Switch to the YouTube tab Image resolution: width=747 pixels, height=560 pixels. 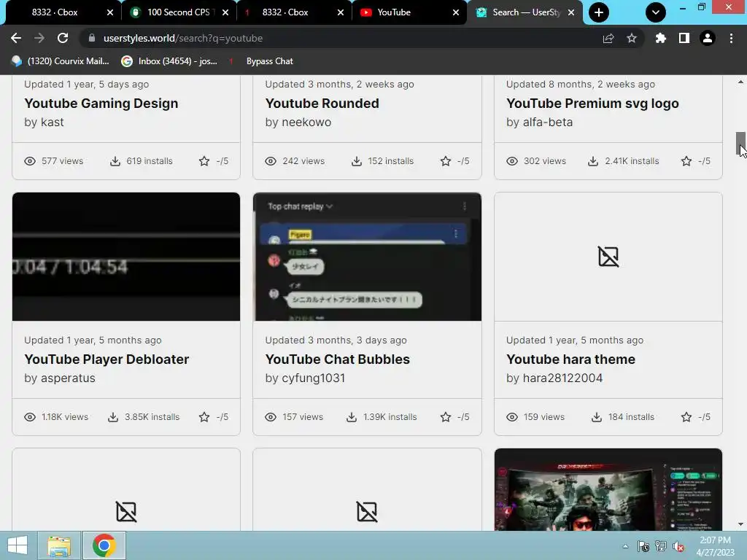click(393, 12)
